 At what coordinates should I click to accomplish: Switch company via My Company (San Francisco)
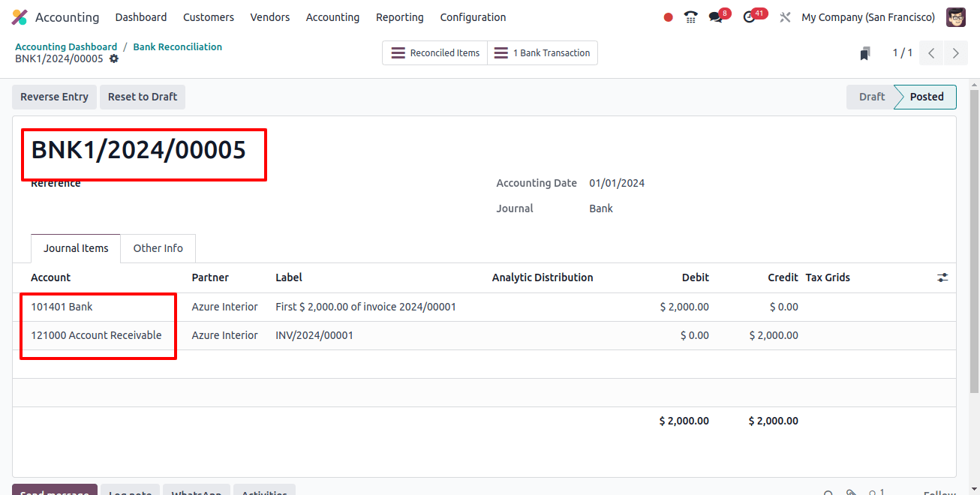pyautogui.click(x=868, y=17)
